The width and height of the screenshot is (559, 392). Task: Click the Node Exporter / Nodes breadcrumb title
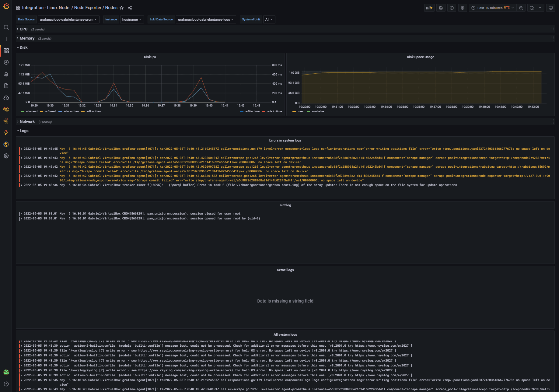(x=96, y=8)
